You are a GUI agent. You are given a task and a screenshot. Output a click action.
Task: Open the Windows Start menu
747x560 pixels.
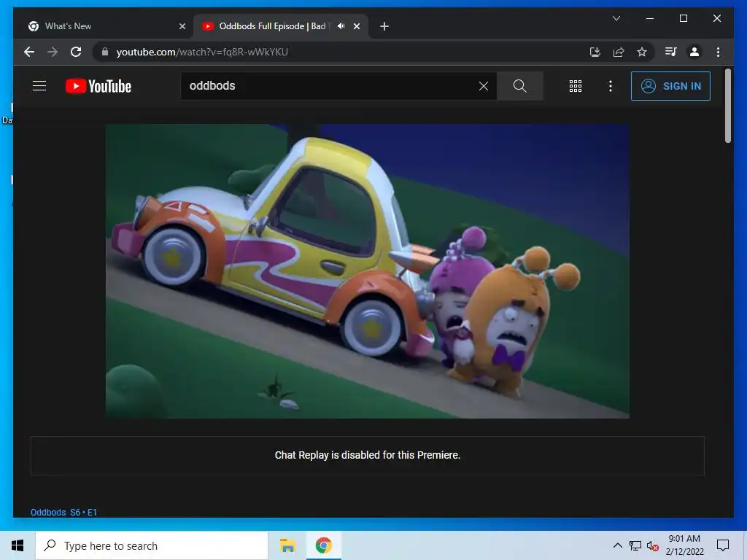coord(18,545)
